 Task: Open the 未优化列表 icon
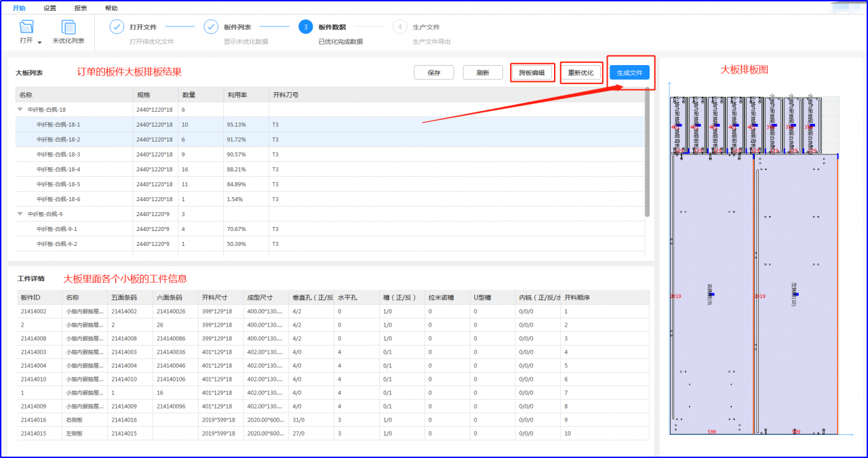tap(68, 27)
